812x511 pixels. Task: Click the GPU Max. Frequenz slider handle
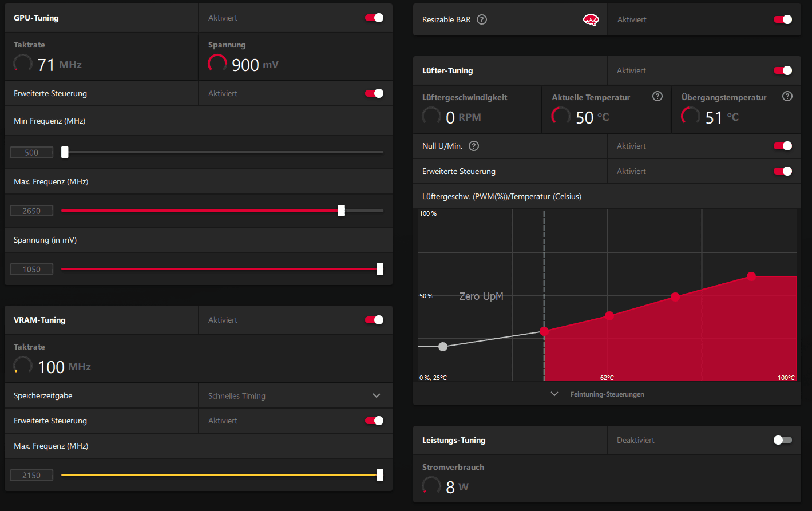click(x=342, y=211)
